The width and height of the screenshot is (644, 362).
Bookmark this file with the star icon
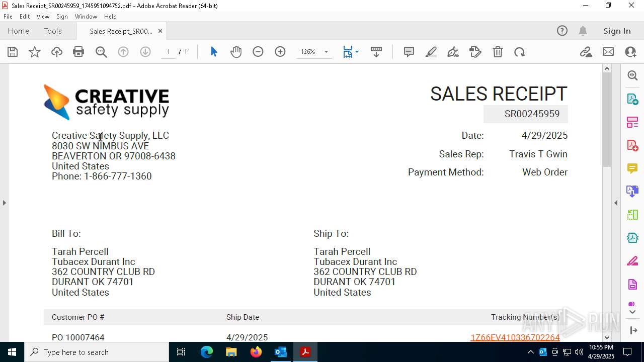[35, 52]
